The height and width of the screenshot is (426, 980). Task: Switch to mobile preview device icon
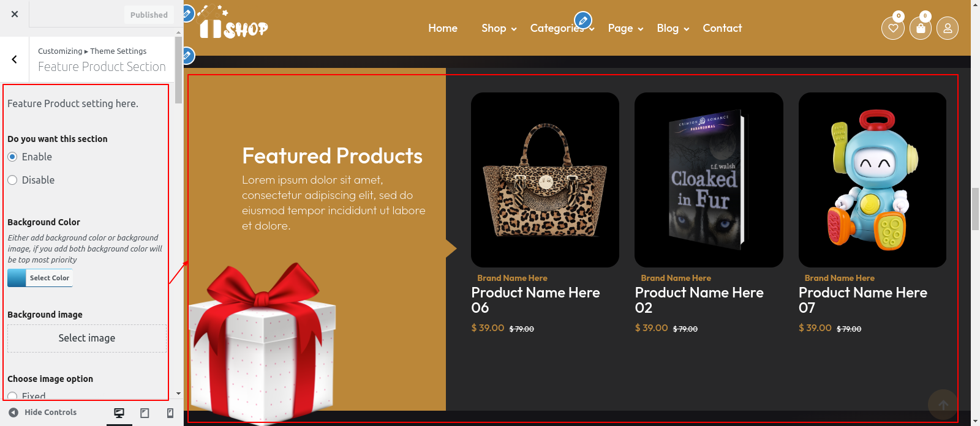(170, 413)
